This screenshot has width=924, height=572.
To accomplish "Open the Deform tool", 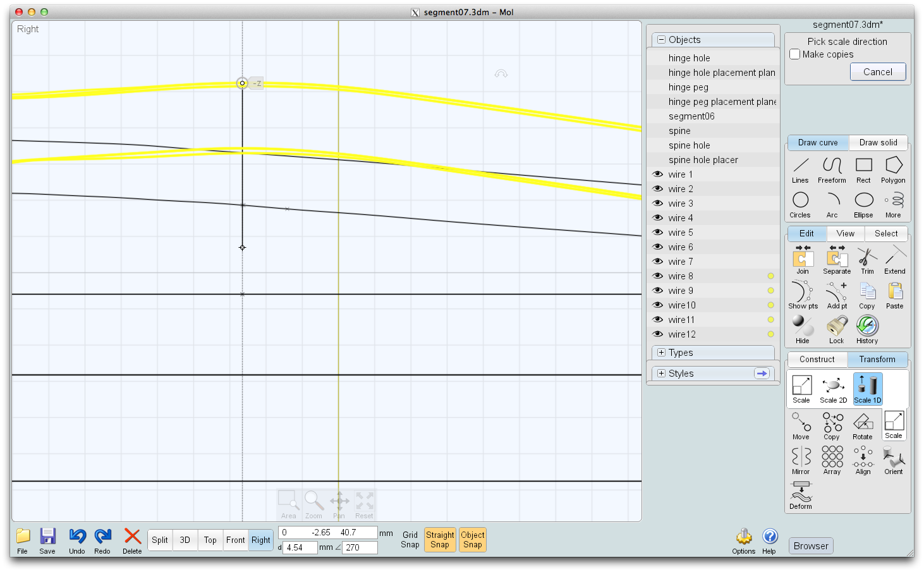I will click(801, 496).
